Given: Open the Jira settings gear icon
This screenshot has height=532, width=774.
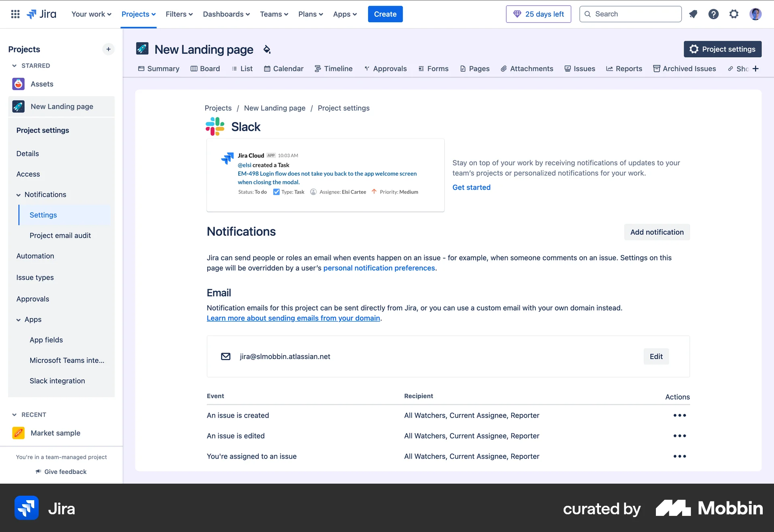Looking at the screenshot, I should click(734, 14).
